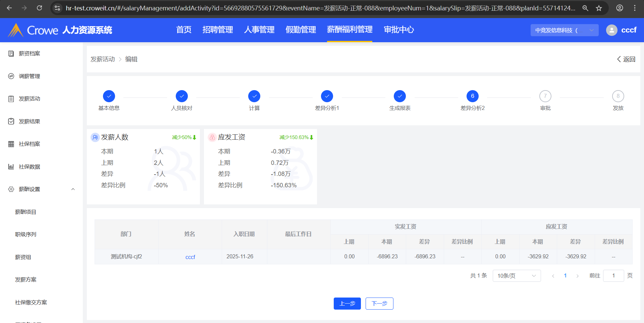Click the 下一步 button
644x323 pixels.
pos(379,304)
